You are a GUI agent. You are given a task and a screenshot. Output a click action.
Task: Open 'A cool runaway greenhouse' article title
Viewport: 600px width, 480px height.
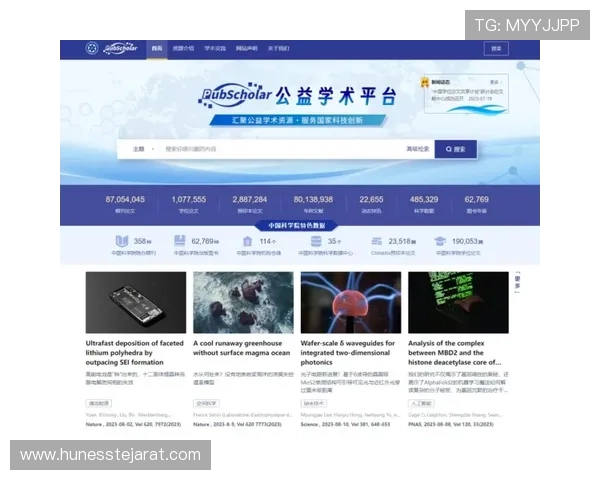pos(241,348)
